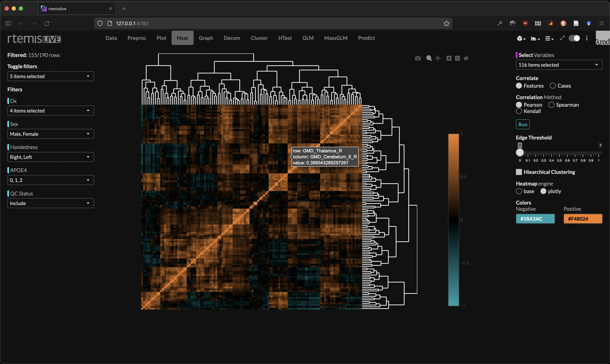Click the lambda md logo
The image size is (610, 364).
(603, 38)
